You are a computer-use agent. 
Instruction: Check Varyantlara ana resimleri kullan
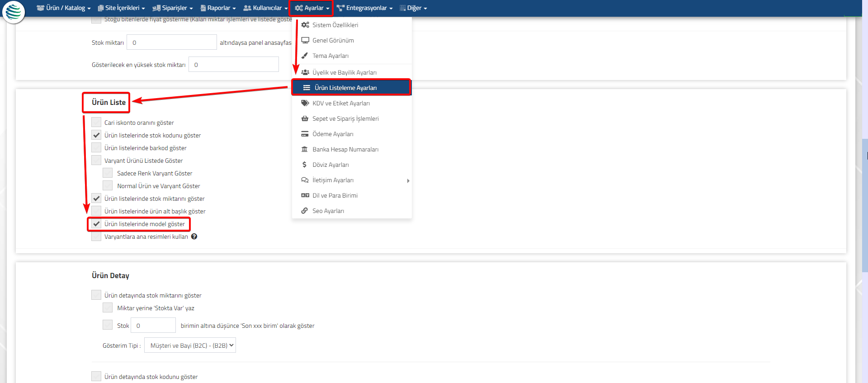point(96,236)
